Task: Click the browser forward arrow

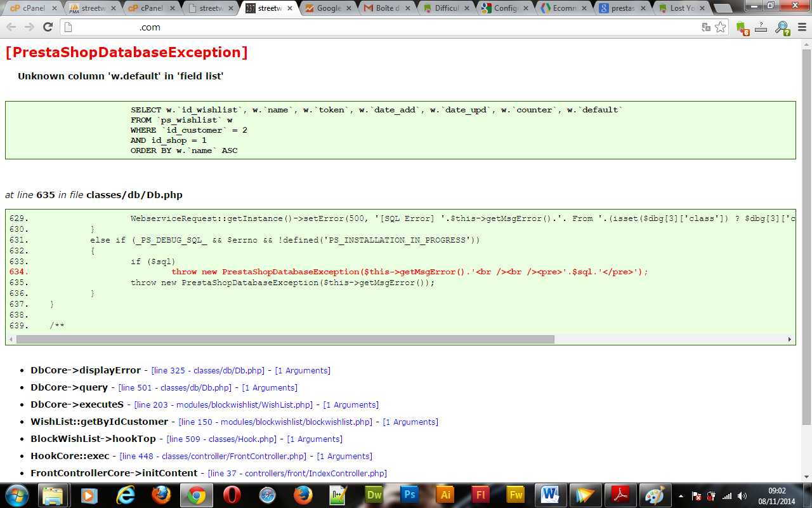Action: 29,27
